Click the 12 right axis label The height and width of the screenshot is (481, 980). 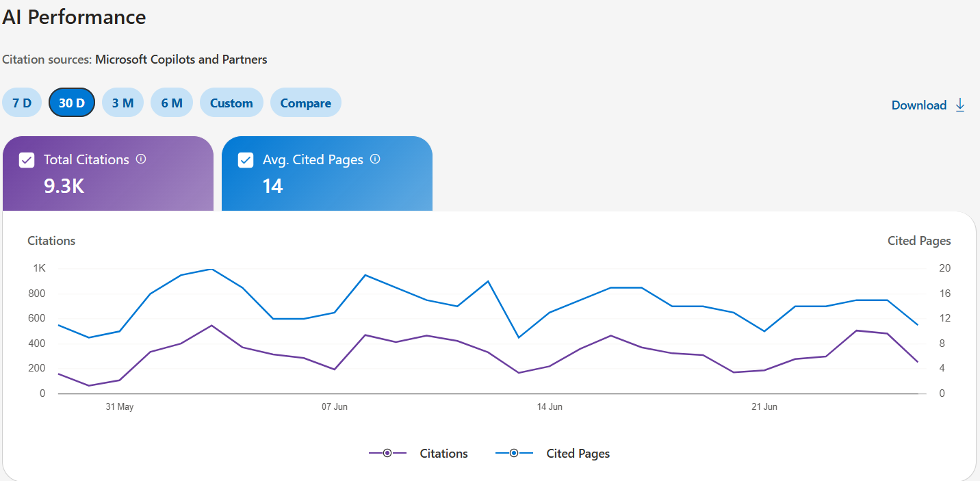click(944, 318)
